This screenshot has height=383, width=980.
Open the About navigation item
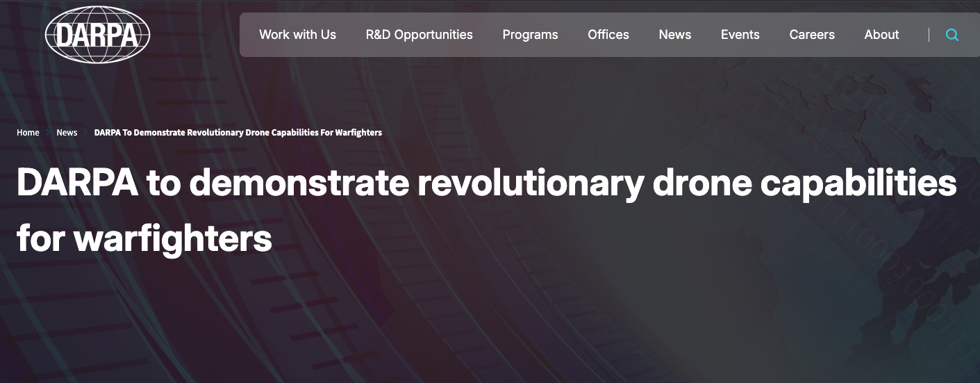881,35
